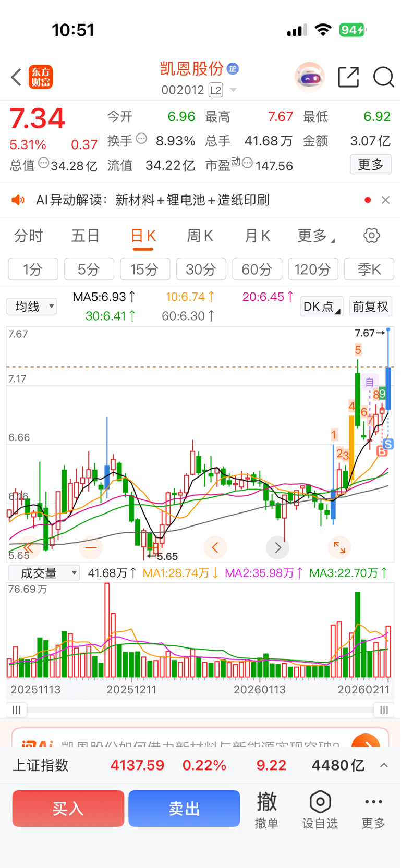Tap the red 买入 button
Image resolution: width=401 pixels, height=868 pixels.
point(68,809)
